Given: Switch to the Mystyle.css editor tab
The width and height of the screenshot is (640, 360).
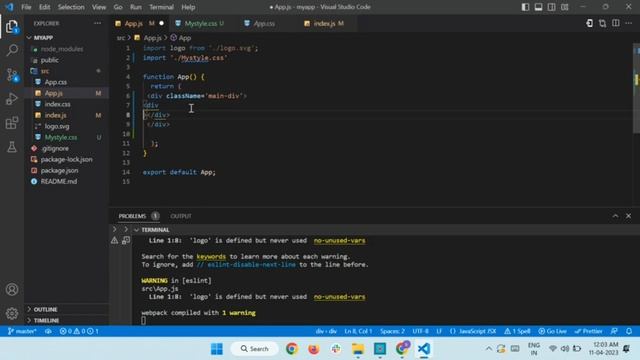Looking at the screenshot, I should pos(200,24).
